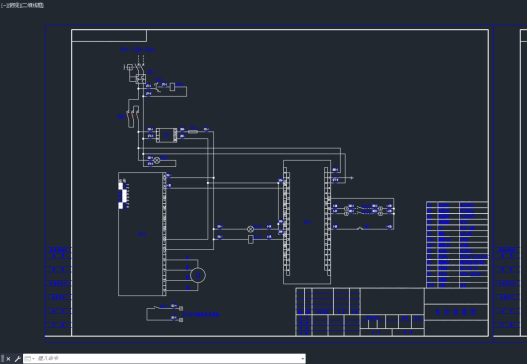Select the FU1 fuse symbol
This screenshot has height=364, width=527.
point(193,131)
